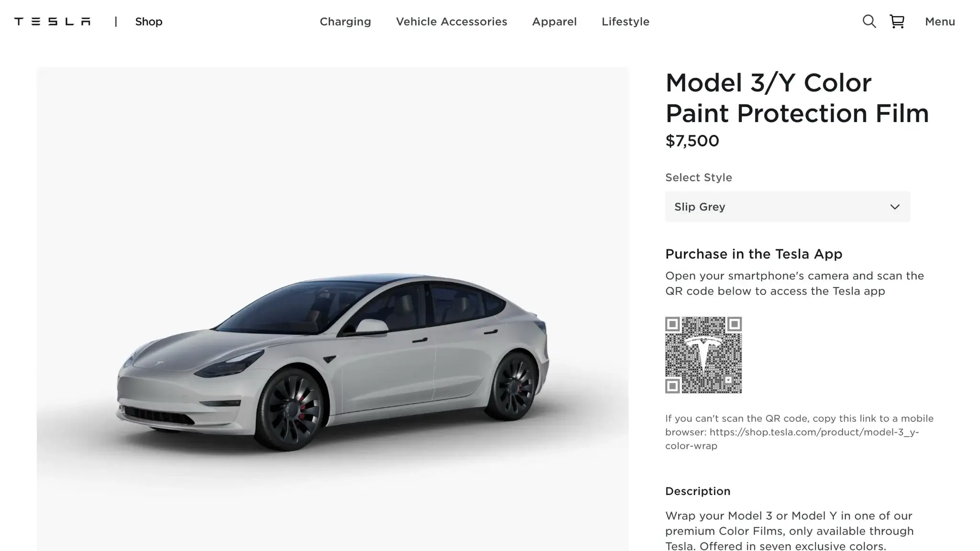Open the Select Style dropdown showing Slip Grey
Image resolution: width=980 pixels, height=551 pixels.
click(x=788, y=207)
